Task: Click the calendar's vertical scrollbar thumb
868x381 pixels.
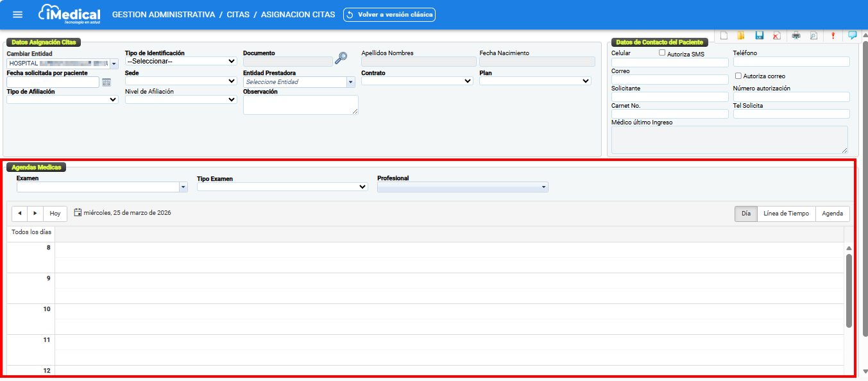Action: tap(849, 290)
